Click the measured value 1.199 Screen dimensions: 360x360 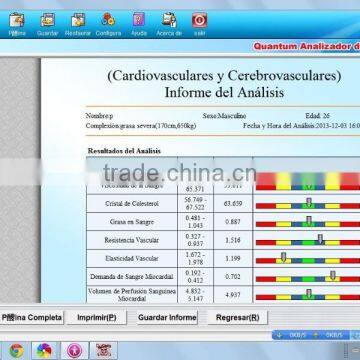coord(233,258)
